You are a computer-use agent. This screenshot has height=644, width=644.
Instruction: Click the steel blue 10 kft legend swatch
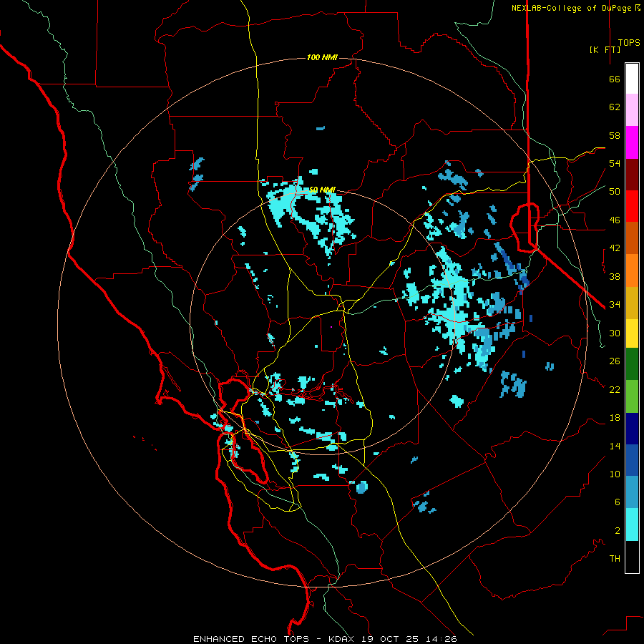pyautogui.click(x=632, y=492)
